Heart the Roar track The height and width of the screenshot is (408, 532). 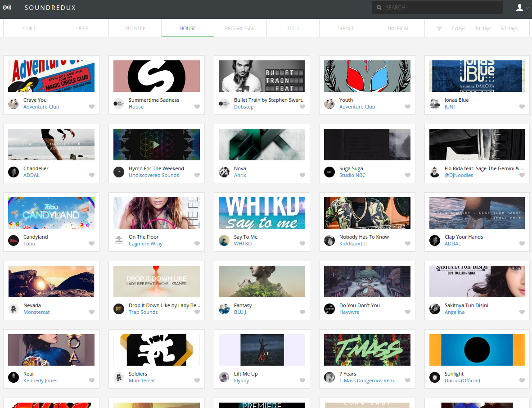click(92, 381)
